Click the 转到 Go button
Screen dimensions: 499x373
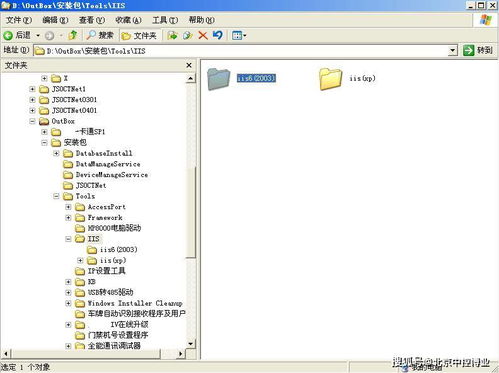tap(477, 50)
